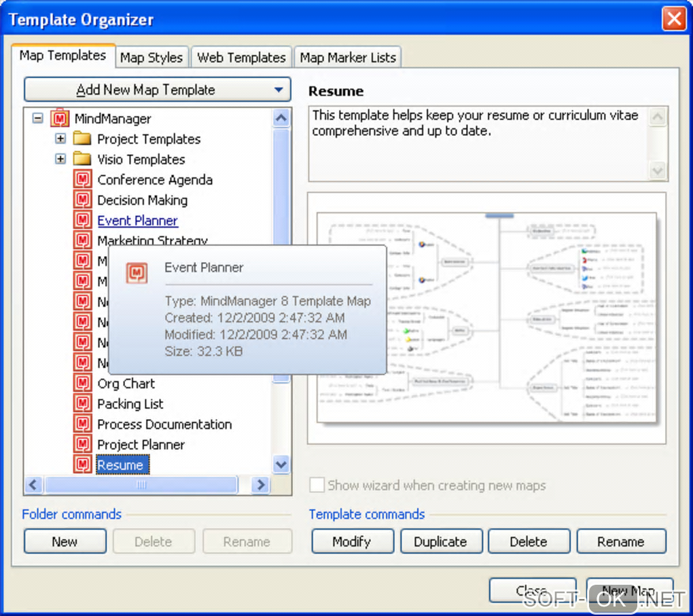Click the Event Planner template icon

[83, 220]
